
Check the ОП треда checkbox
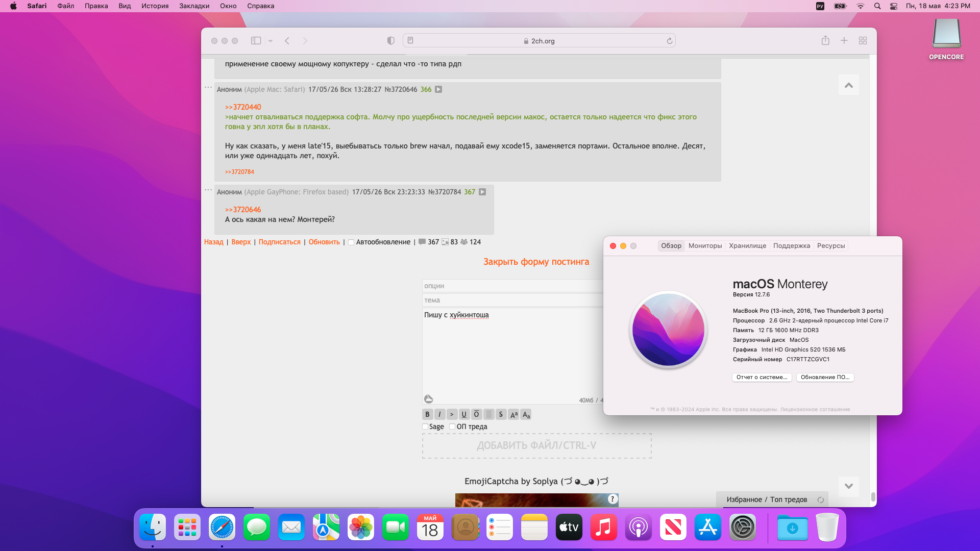click(x=452, y=427)
